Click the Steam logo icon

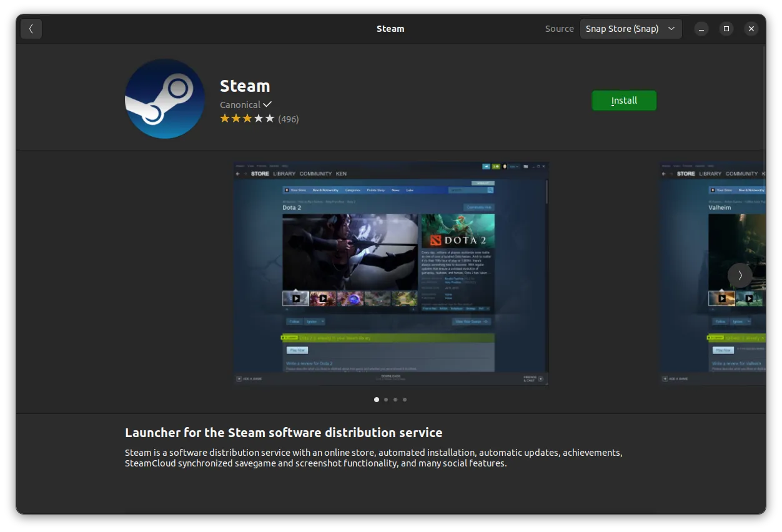[x=165, y=99]
